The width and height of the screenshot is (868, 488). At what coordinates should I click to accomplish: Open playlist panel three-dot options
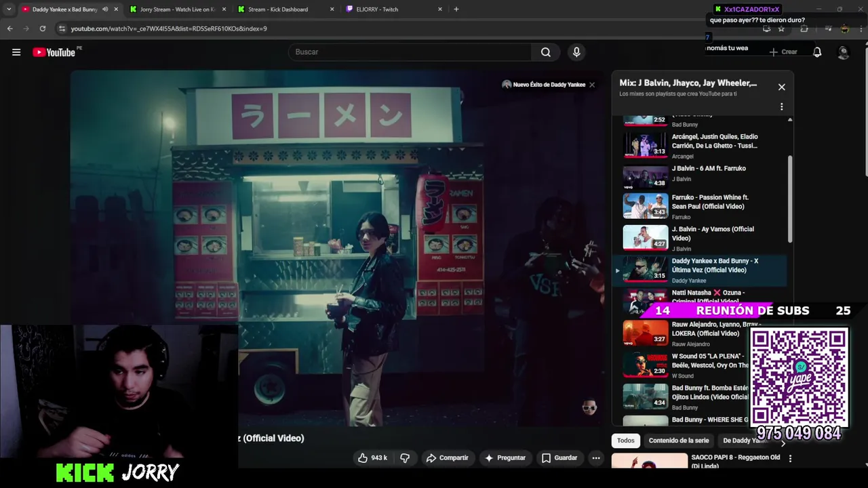tap(781, 107)
